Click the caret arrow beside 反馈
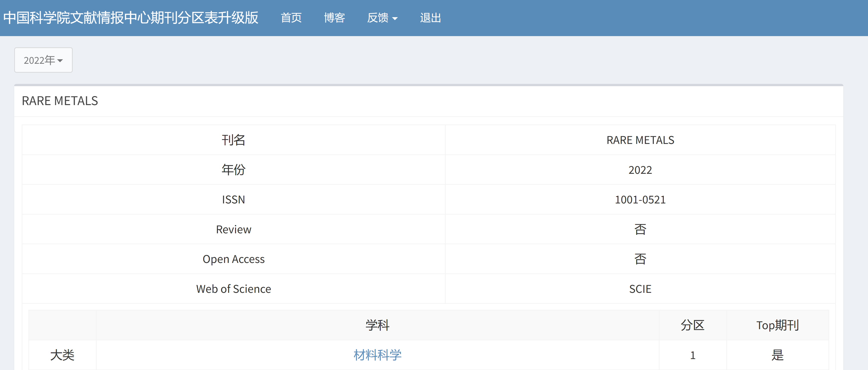868x370 pixels. pyautogui.click(x=395, y=18)
